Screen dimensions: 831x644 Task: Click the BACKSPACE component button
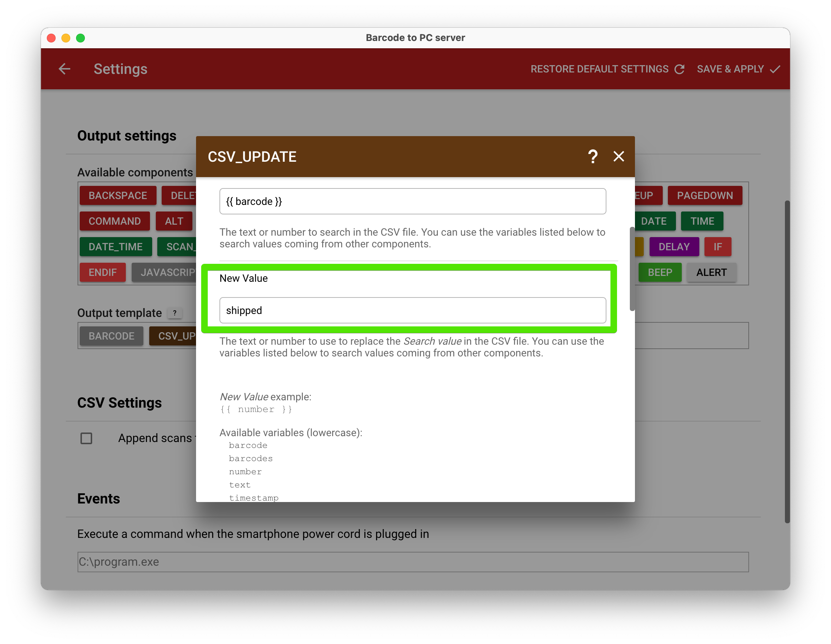tap(118, 195)
